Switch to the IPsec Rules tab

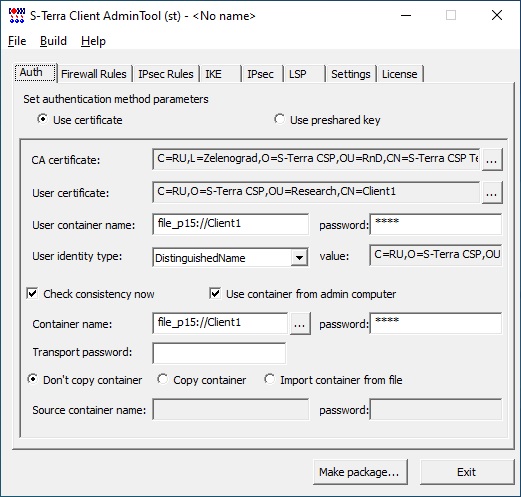pos(166,74)
